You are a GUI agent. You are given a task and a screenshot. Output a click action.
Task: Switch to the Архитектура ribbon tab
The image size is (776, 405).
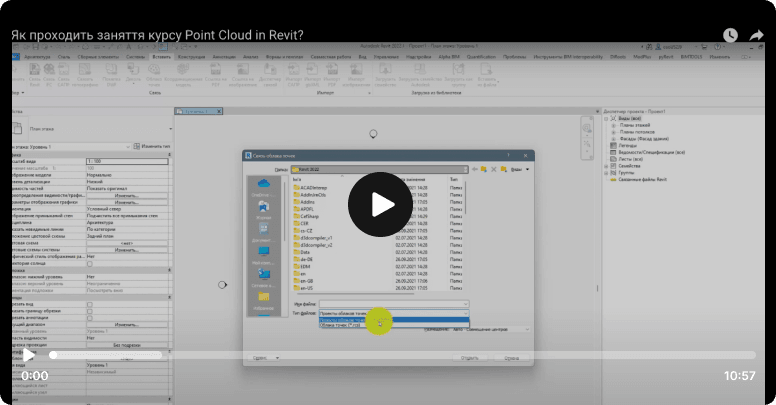[37, 57]
